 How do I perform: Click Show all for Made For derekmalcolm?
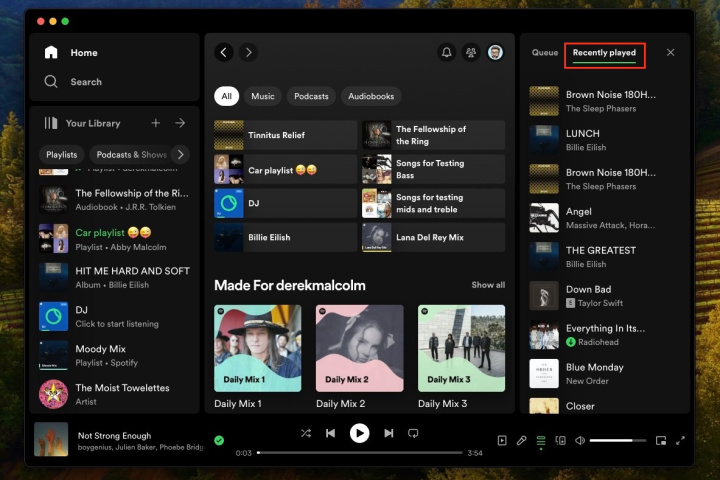click(x=488, y=285)
